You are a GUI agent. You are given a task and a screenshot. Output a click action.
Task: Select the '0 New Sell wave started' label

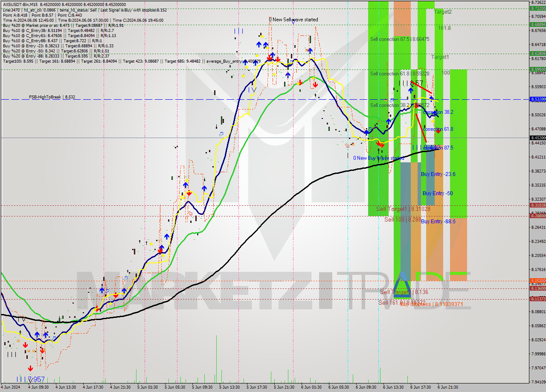293,20
